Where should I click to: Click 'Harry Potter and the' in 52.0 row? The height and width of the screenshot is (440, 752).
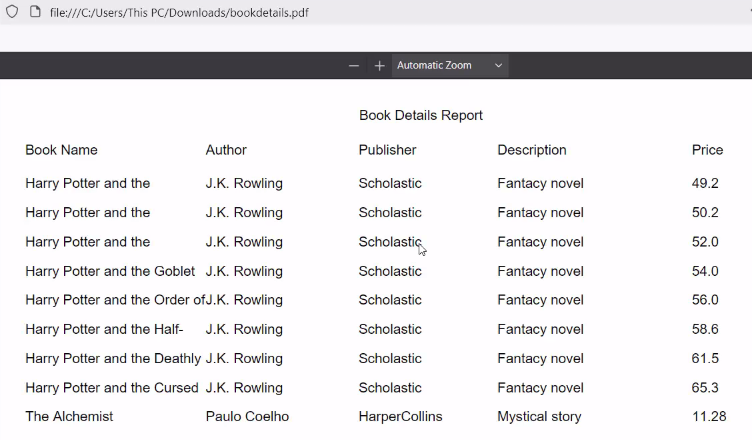88,242
